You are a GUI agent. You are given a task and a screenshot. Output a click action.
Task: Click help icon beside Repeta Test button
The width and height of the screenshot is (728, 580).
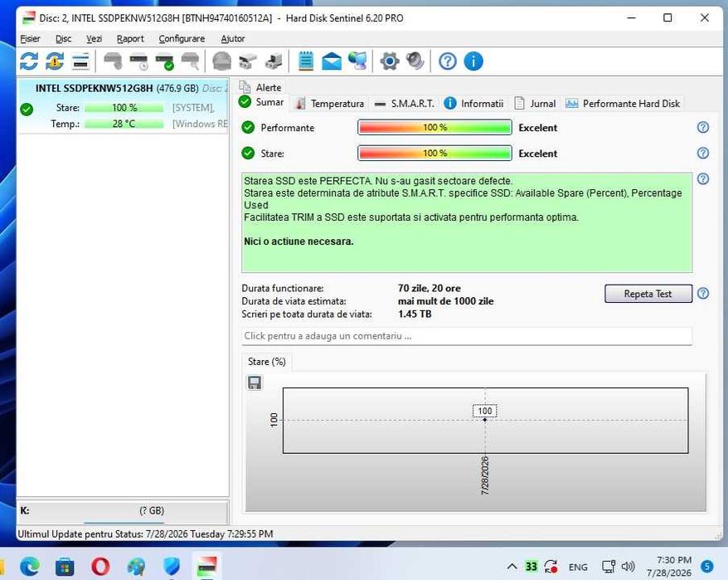point(703,293)
